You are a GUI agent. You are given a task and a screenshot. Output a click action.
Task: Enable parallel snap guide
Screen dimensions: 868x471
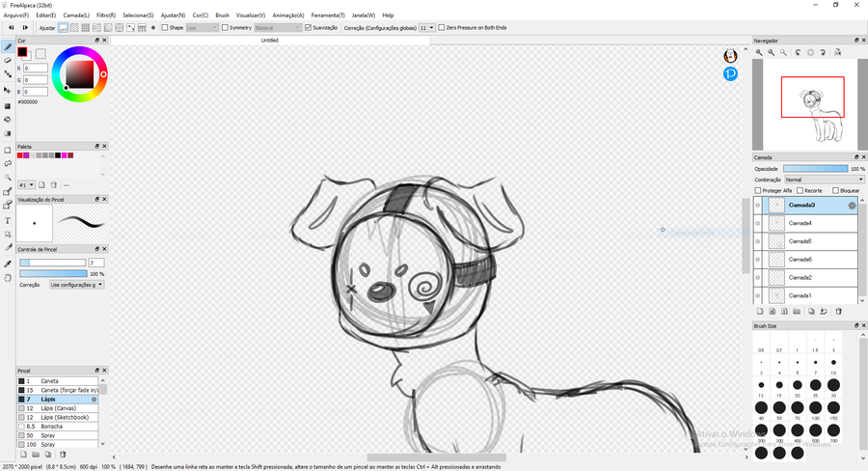pyautogui.click(x=74, y=28)
